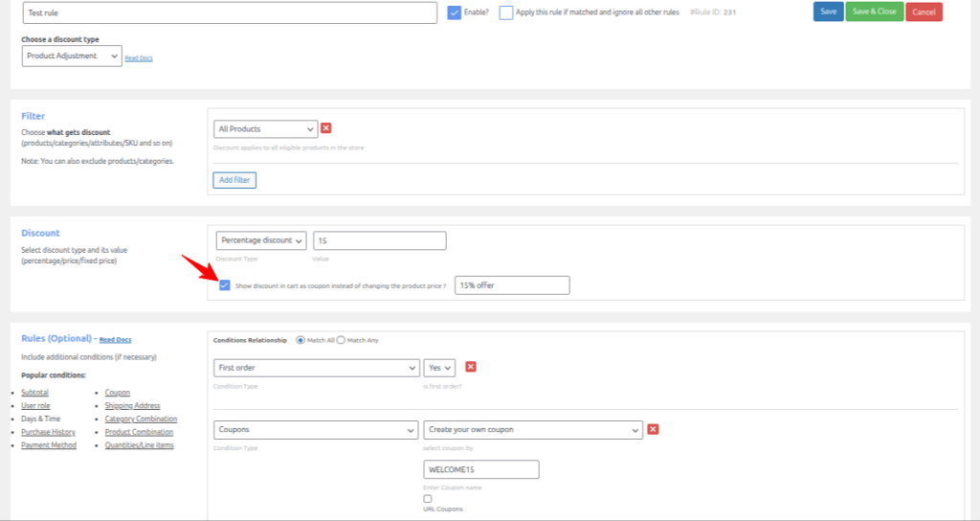
Task: Click the Coupon popular condition link
Action: pyautogui.click(x=118, y=392)
